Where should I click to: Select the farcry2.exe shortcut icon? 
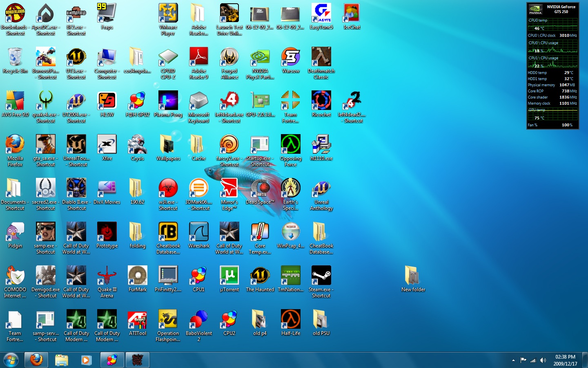[229, 144]
